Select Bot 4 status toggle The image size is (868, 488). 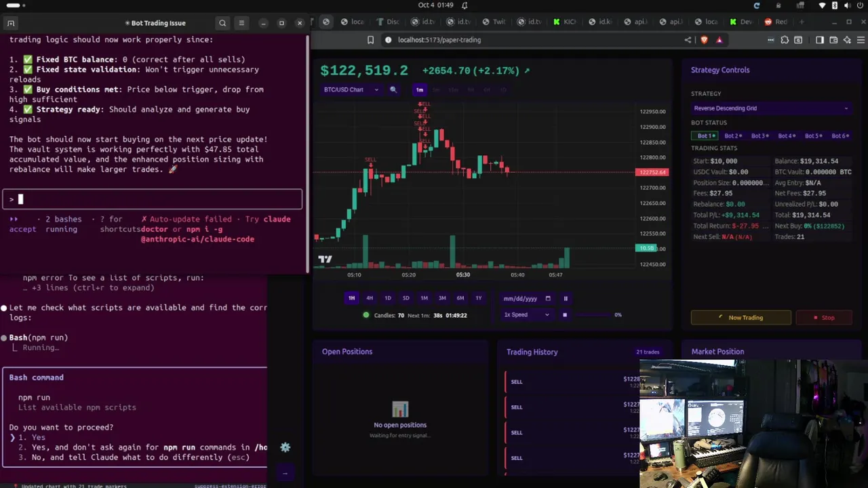787,136
